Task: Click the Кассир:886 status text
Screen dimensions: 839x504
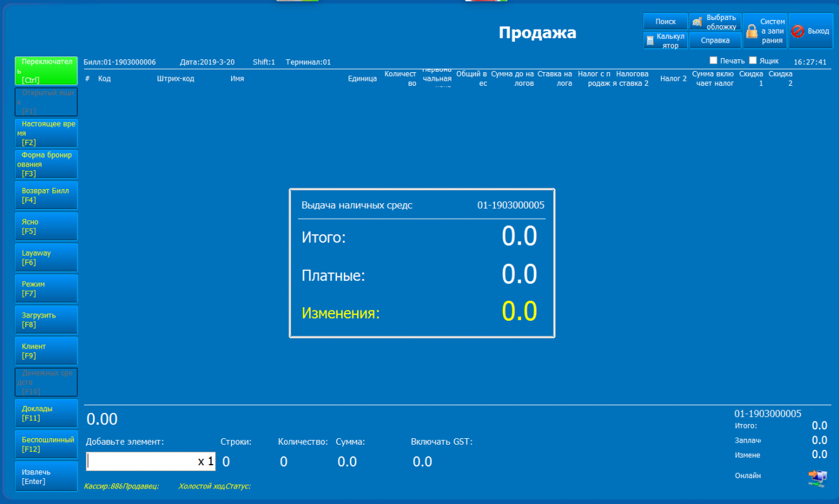Action: [103, 486]
